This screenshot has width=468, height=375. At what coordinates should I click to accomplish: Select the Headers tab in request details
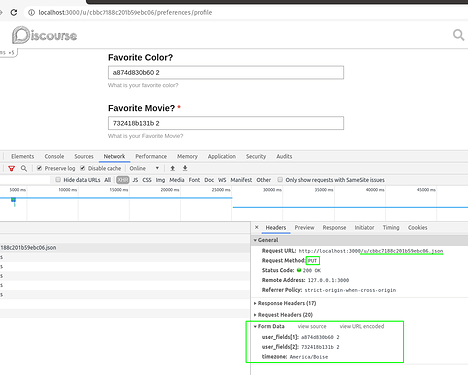tap(276, 228)
